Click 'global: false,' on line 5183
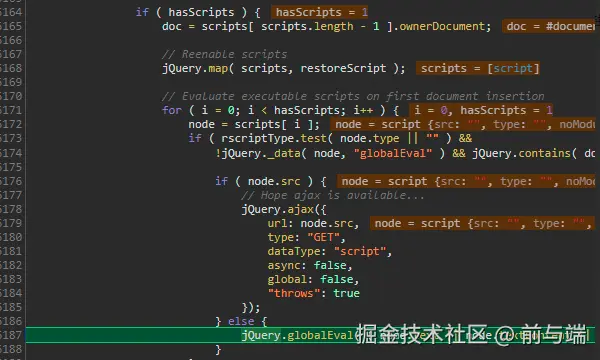 click(x=313, y=279)
